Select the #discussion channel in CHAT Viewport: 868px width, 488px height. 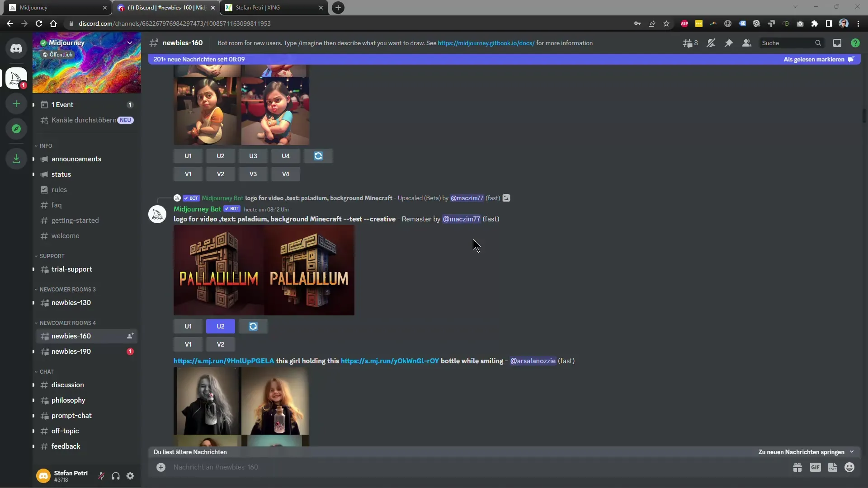click(67, 385)
